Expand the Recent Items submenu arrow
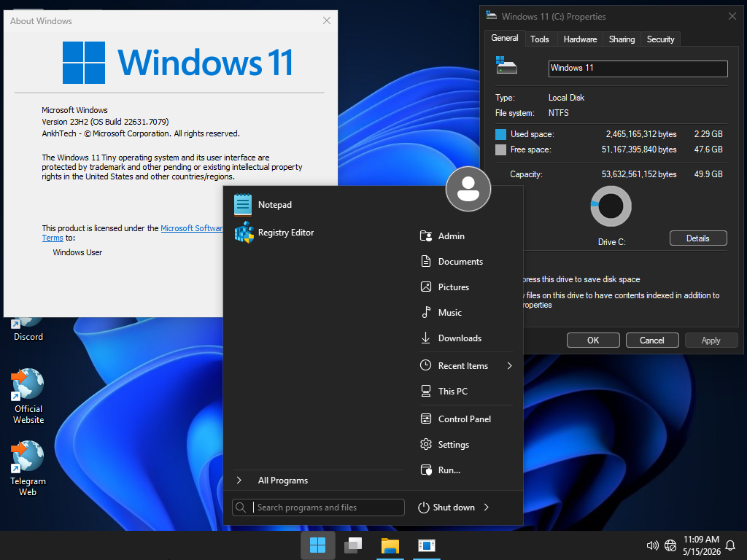The image size is (747, 560). (509, 366)
